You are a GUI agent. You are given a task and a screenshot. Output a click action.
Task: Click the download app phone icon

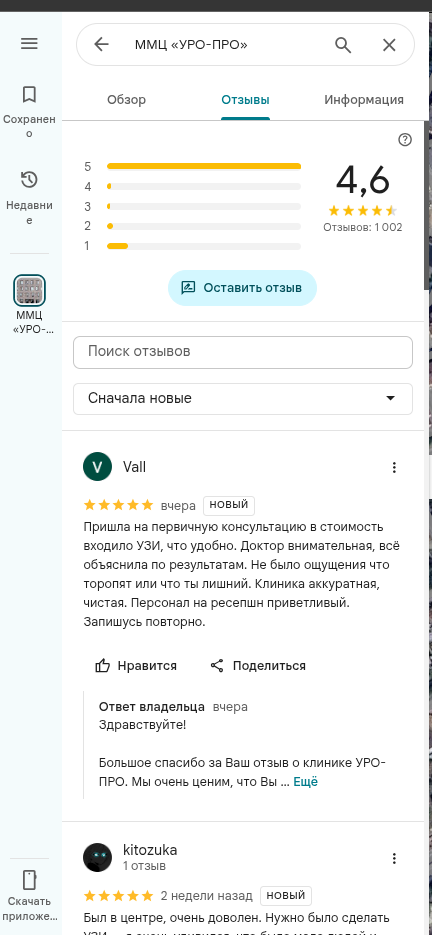tap(29, 880)
